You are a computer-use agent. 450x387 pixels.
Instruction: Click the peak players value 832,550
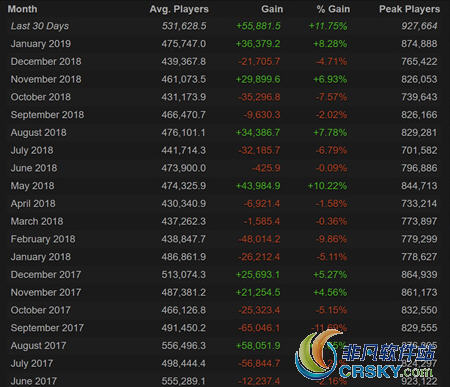point(419,310)
